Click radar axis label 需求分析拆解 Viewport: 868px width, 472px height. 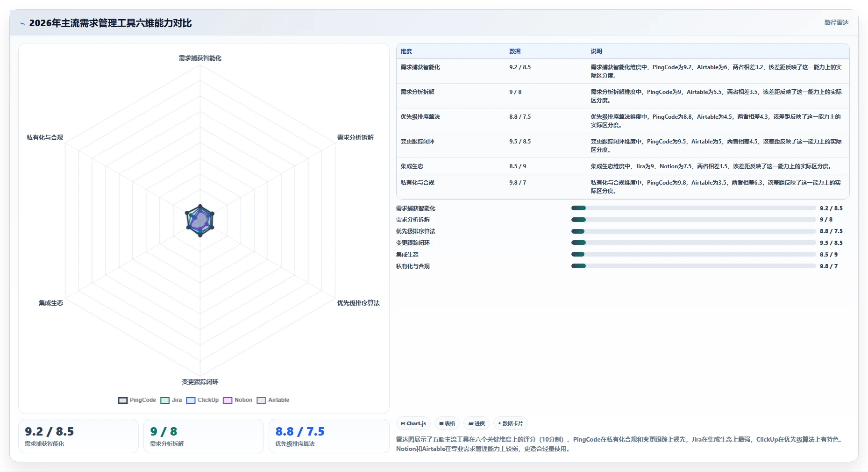pos(356,137)
